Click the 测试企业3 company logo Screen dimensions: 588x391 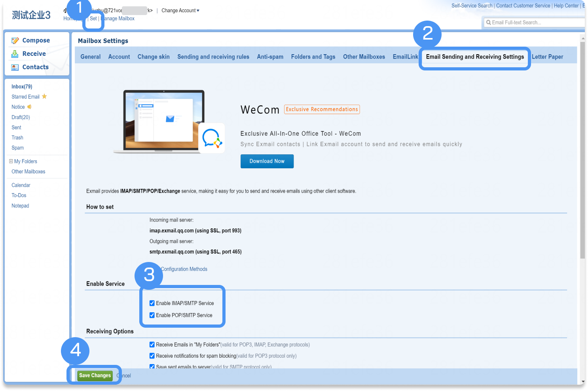[x=31, y=15]
